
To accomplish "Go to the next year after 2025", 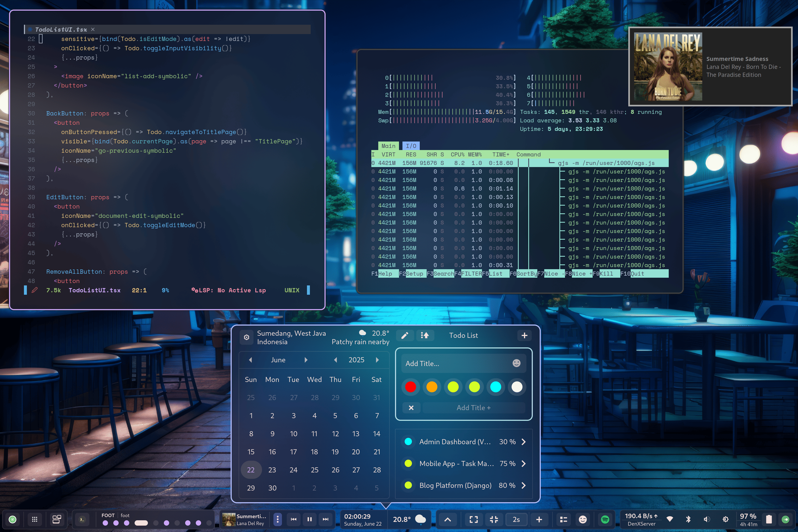I will click(x=377, y=360).
